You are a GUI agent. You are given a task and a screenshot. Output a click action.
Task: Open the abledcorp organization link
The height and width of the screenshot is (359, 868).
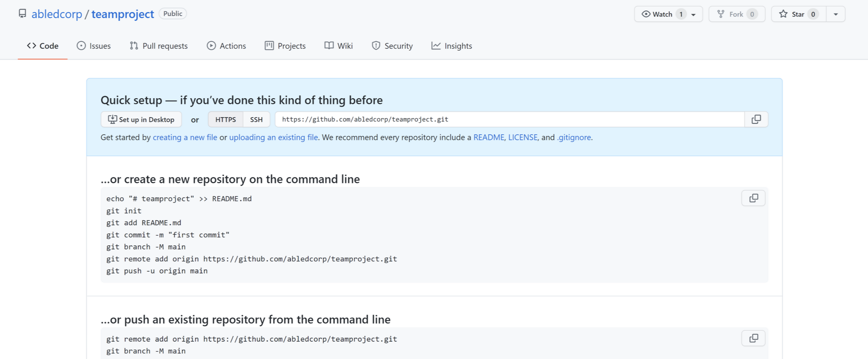pyautogui.click(x=57, y=14)
